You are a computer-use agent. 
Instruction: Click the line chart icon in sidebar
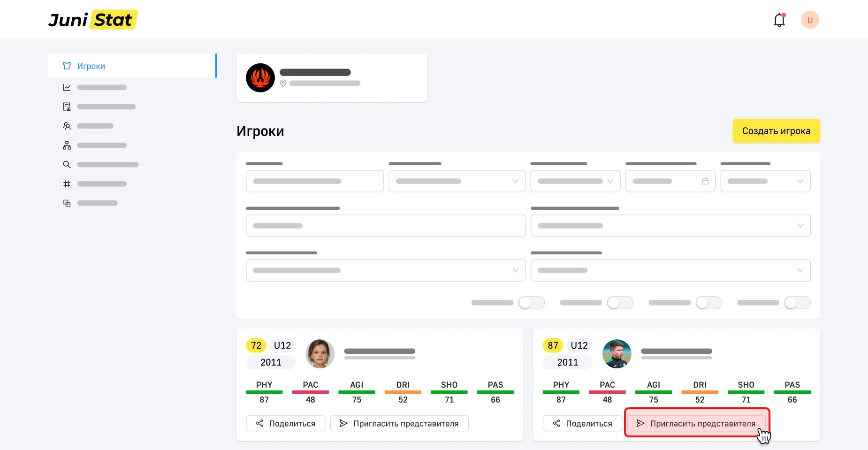pos(67,88)
